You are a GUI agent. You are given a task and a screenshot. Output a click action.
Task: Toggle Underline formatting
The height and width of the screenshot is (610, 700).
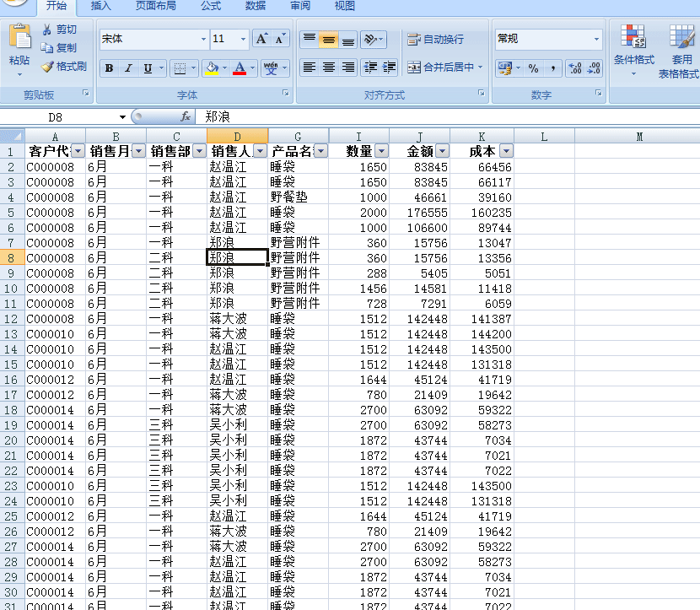(147, 67)
